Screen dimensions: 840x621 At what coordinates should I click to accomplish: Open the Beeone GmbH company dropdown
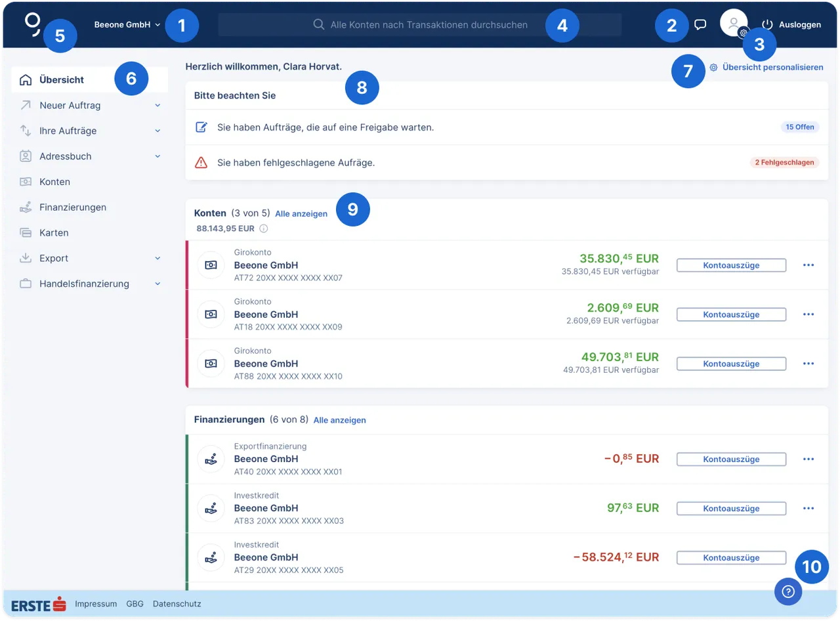(x=127, y=25)
